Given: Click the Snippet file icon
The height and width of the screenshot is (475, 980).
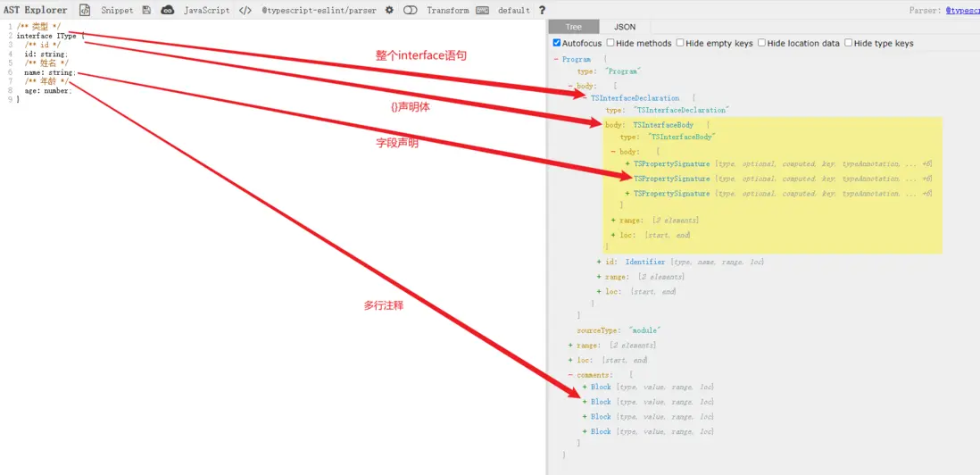Looking at the screenshot, I should coord(85,10).
